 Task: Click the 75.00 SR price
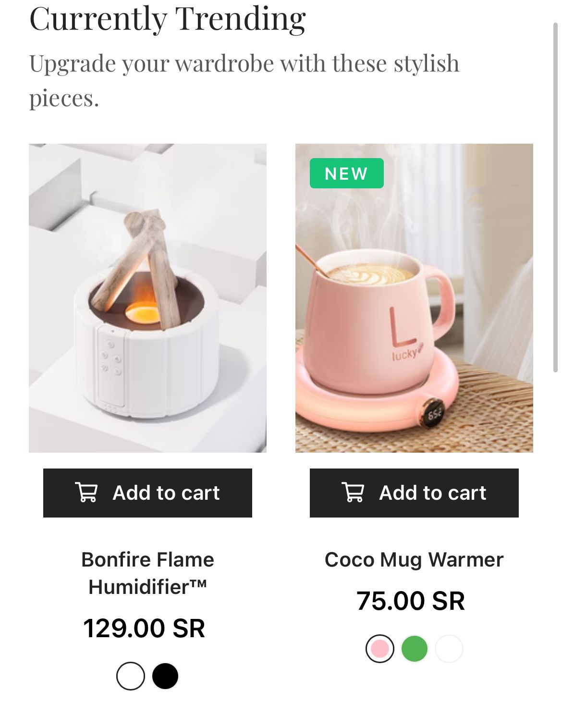(x=411, y=601)
